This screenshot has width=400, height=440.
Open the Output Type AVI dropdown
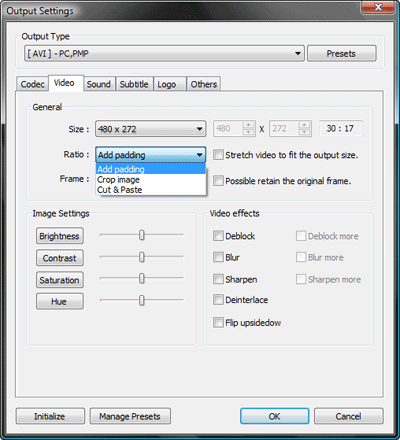tap(164, 53)
